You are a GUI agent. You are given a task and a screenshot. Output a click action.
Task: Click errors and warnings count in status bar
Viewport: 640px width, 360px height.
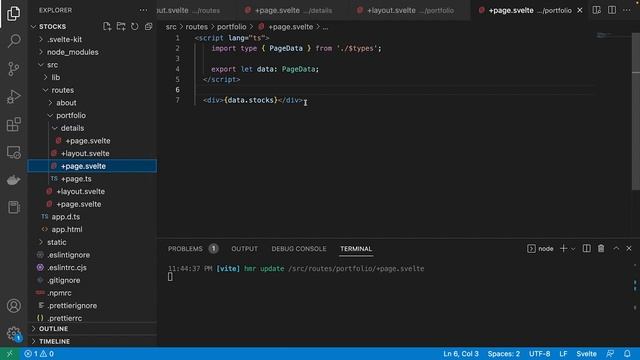click(39, 353)
